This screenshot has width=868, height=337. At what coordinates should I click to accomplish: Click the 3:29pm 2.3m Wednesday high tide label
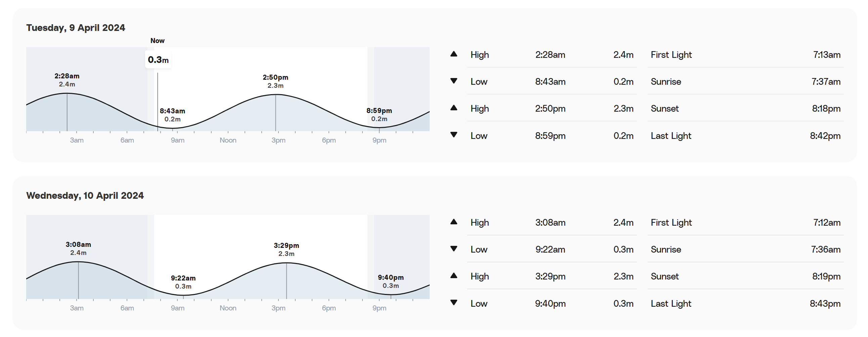click(x=287, y=249)
